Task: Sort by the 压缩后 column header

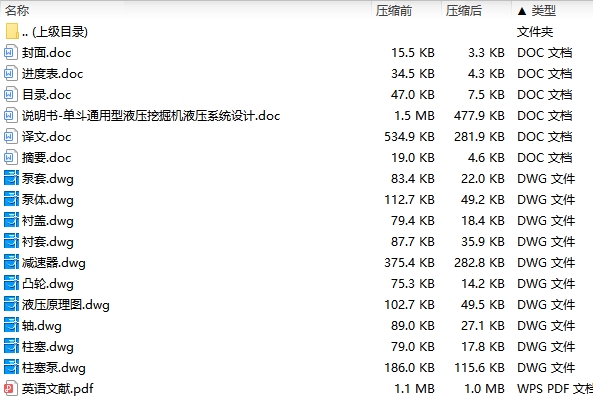Action: (464, 11)
